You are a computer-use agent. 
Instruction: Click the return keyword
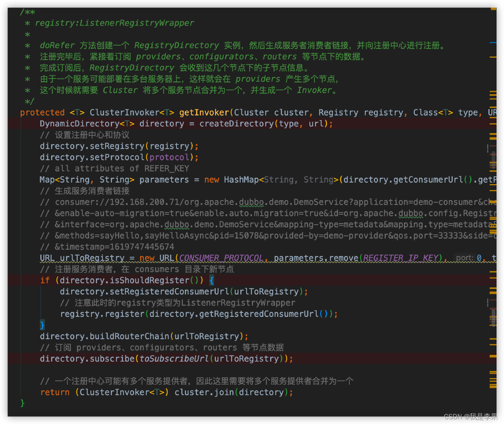55,392
